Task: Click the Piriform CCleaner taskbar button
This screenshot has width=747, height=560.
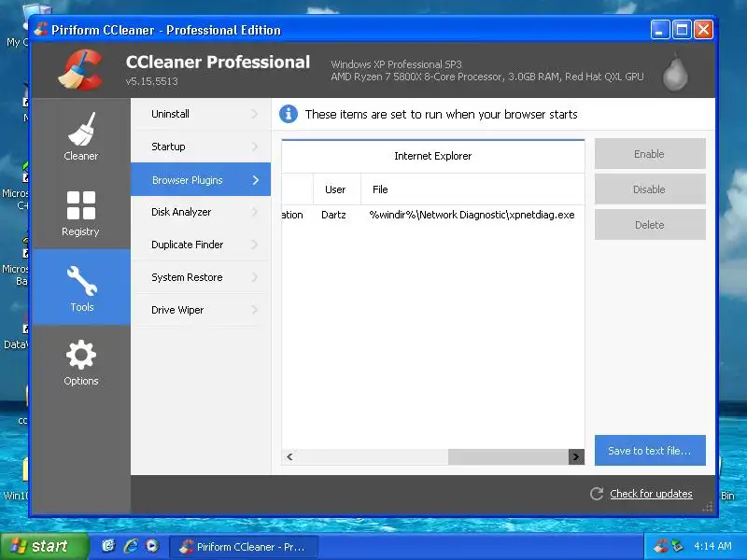Action: 244,547
